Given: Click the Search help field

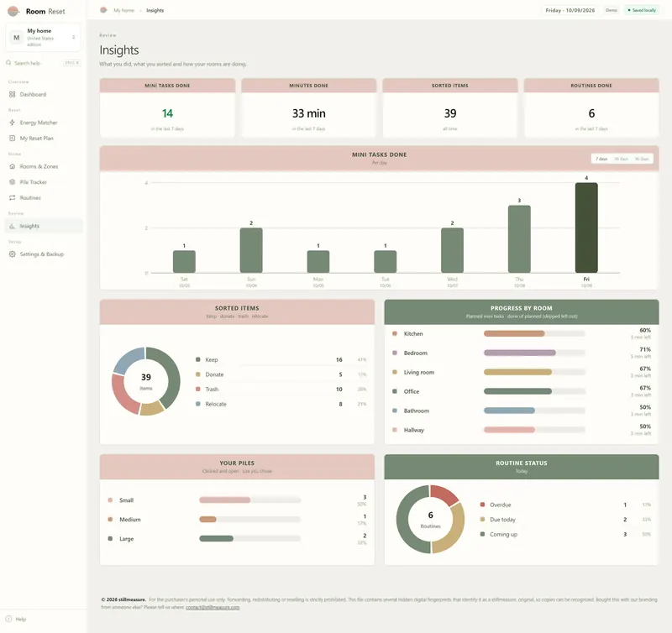Looking at the screenshot, I should [44, 63].
